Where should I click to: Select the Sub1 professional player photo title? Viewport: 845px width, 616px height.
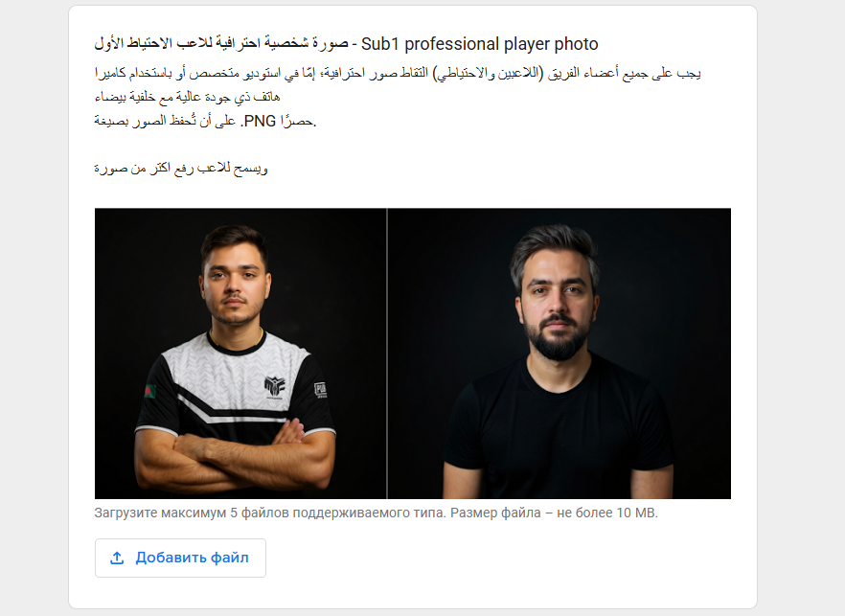click(480, 44)
